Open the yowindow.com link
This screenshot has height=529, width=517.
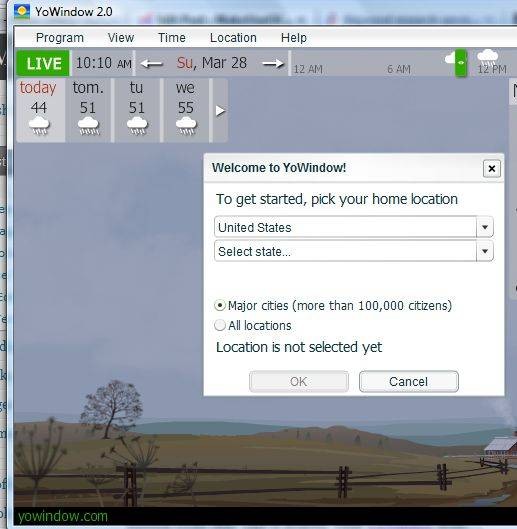tap(63, 517)
